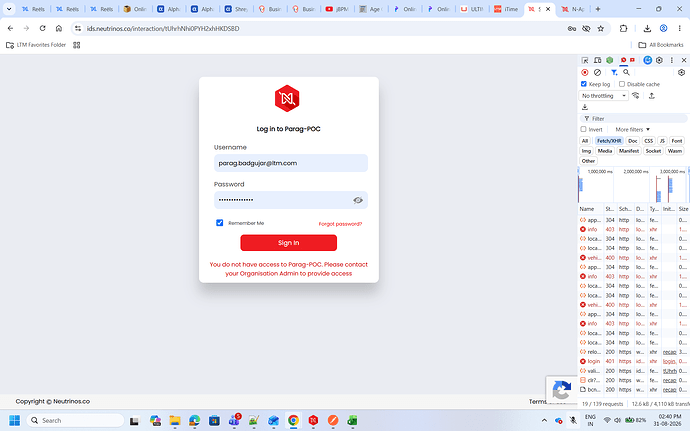Click the Username input field
The height and width of the screenshot is (431, 690).
(x=291, y=163)
